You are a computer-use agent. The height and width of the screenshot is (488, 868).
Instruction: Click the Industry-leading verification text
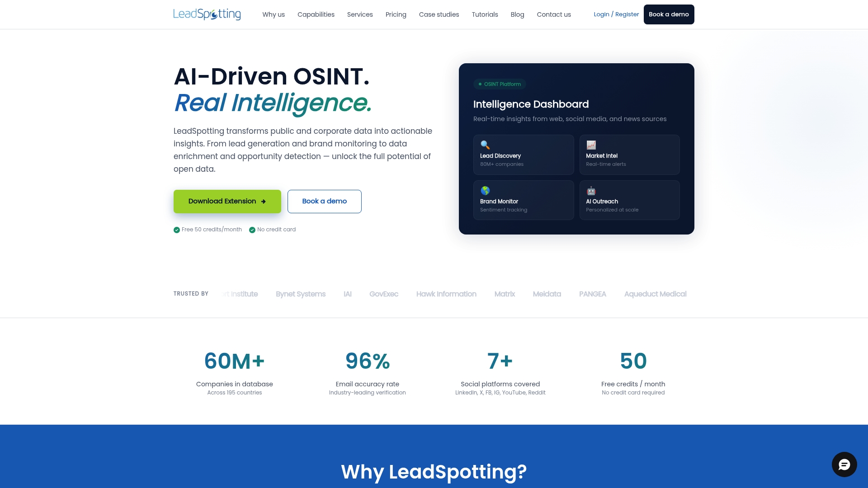[368, 393]
